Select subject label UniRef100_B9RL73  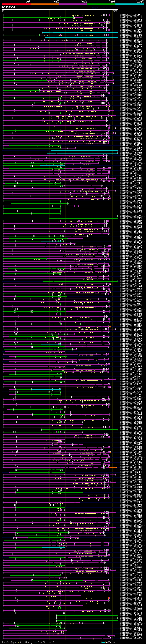[131, 254]
